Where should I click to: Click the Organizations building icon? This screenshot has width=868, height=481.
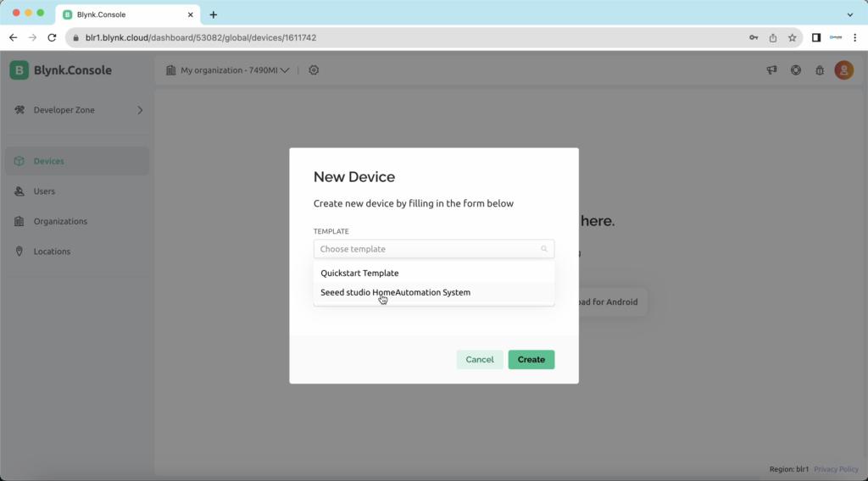(x=19, y=221)
